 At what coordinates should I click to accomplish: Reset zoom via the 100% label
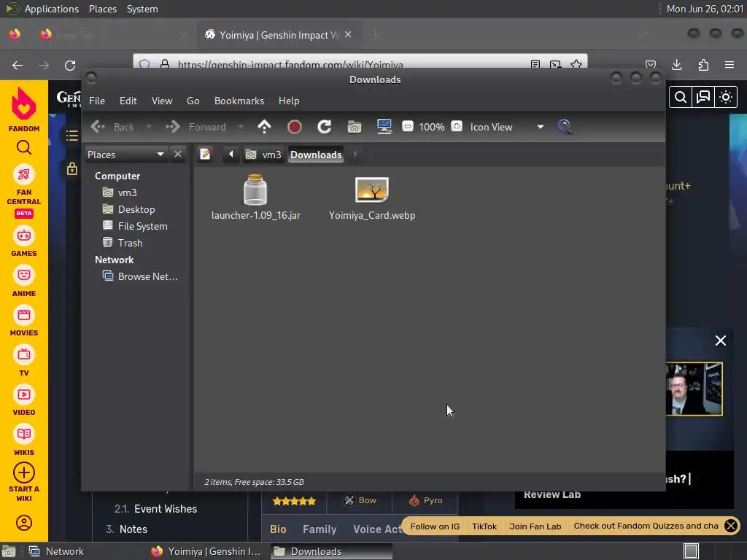(432, 127)
